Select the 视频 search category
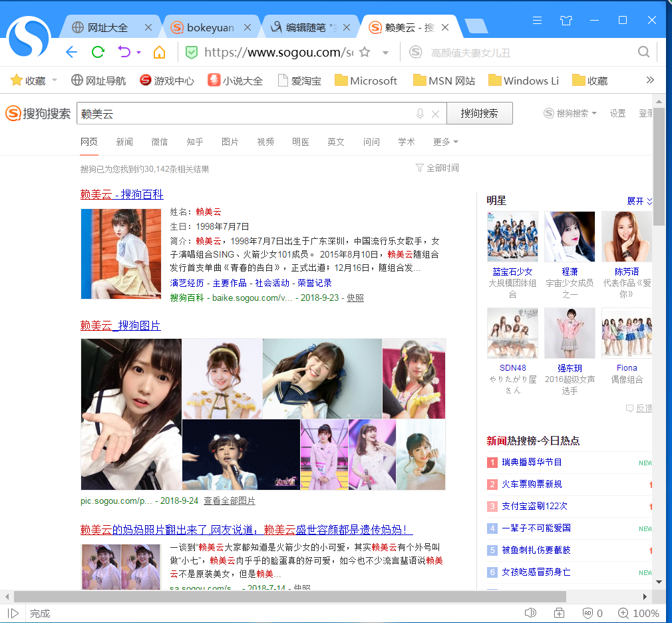 pyautogui.click(x=265, y=142)
